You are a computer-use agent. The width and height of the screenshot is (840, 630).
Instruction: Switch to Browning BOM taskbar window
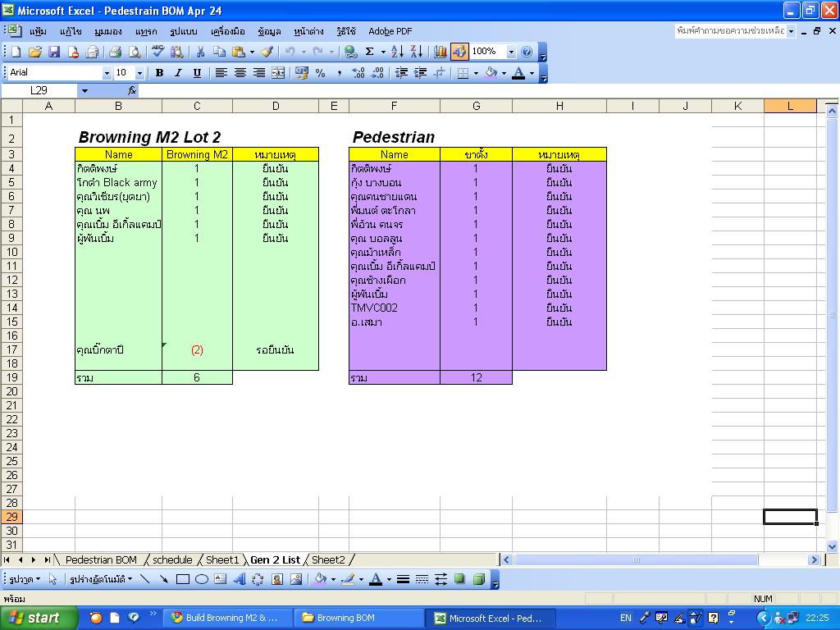pyautogui.click(x=360, y=618)
